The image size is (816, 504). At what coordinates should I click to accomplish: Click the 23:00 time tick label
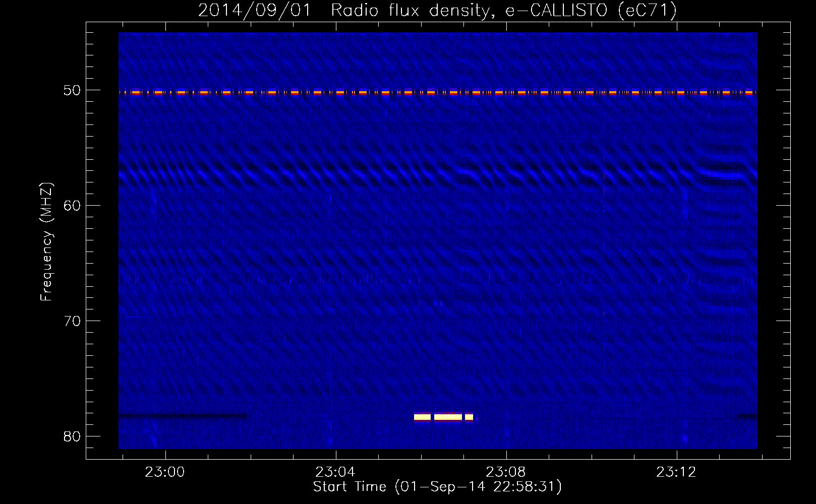point(165,472)
